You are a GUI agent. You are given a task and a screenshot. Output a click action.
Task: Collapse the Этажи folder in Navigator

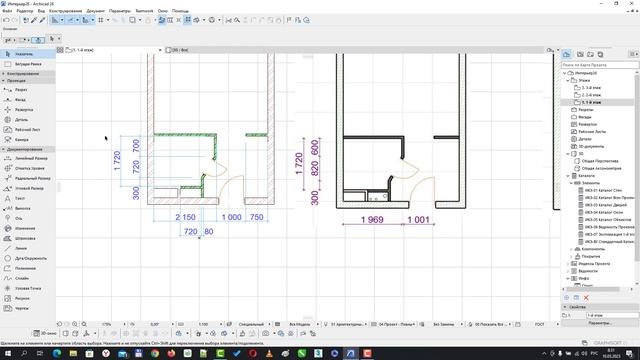[568, 80]
